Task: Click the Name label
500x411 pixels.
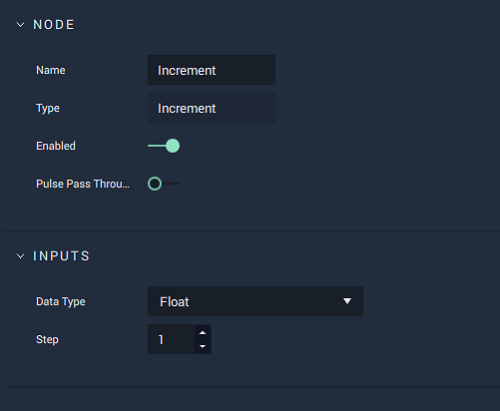Action: (x=51, y=70)
